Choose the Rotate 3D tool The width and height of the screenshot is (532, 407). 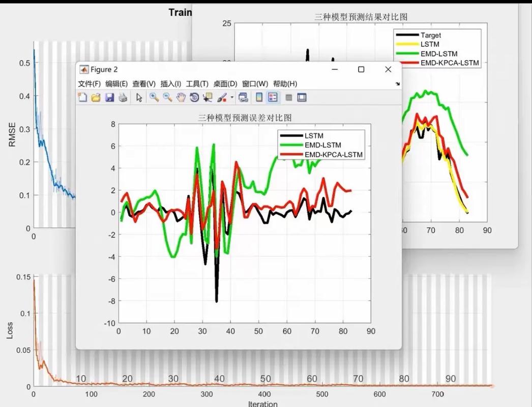pyautogui.click(x=194, y=97)
